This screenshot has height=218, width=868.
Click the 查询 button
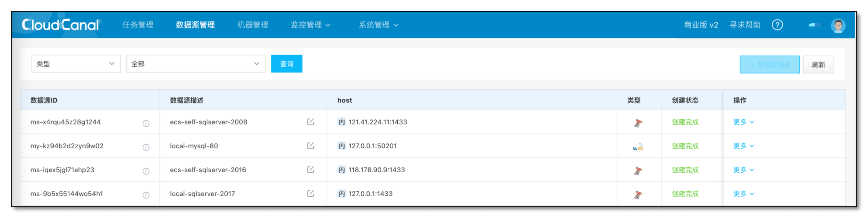[x=287, y=64]
